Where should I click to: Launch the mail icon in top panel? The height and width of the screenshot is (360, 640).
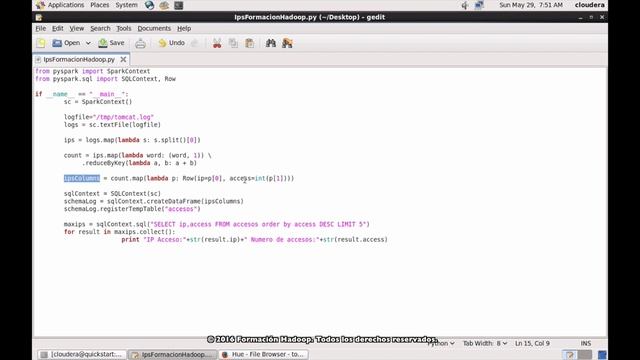point(164,5)
